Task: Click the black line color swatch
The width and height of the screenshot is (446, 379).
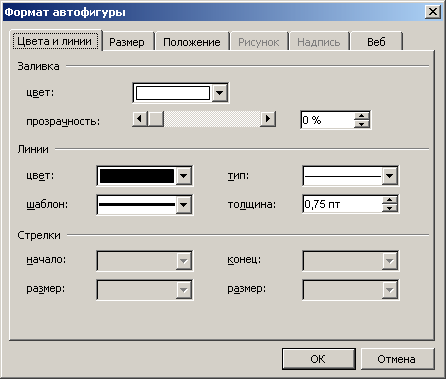Action: [137, 176]
